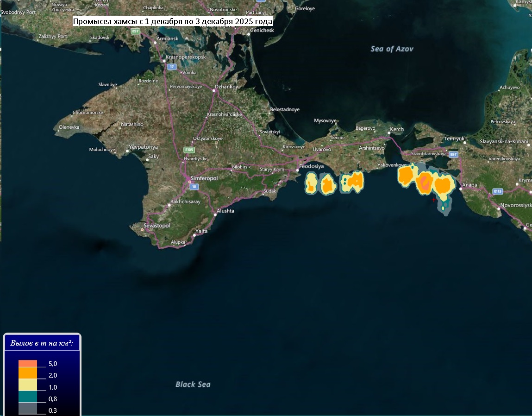Image resolution: width=532 pixels, height=416 pixels.
Task: Click the 'Black Sea' label
Action: [x=193, y=384]
